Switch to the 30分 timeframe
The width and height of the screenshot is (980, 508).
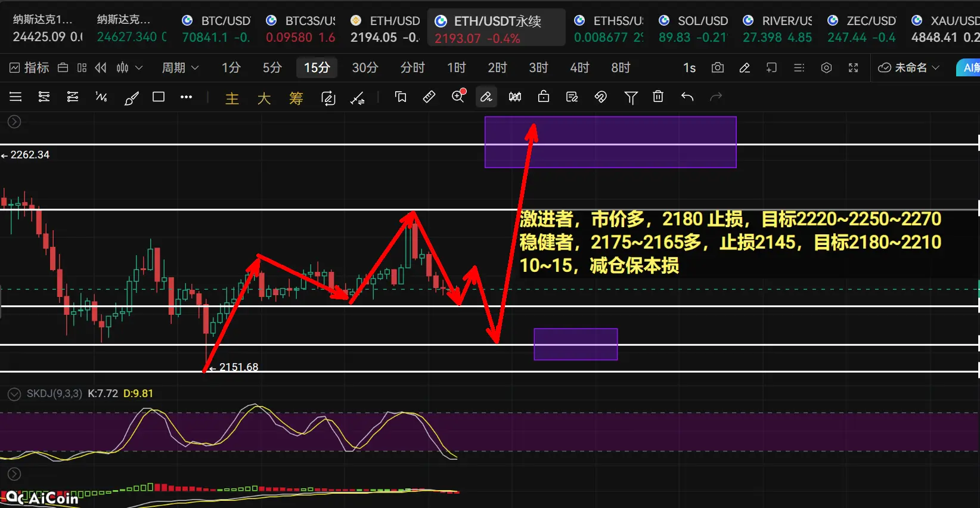(x=365, y=68)
